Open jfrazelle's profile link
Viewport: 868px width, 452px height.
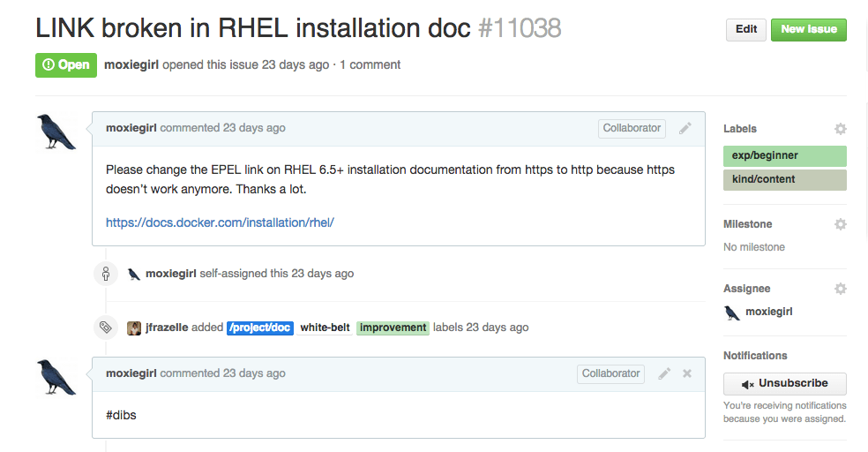167,328
